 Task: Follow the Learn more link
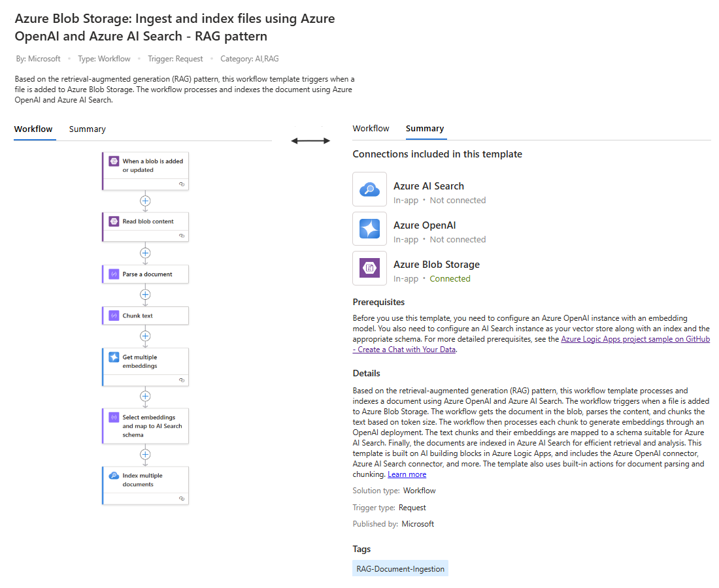coord(407,475)
